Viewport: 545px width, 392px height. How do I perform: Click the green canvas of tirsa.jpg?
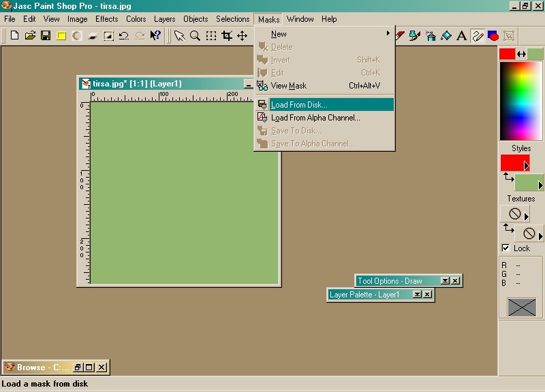(184, 193)
